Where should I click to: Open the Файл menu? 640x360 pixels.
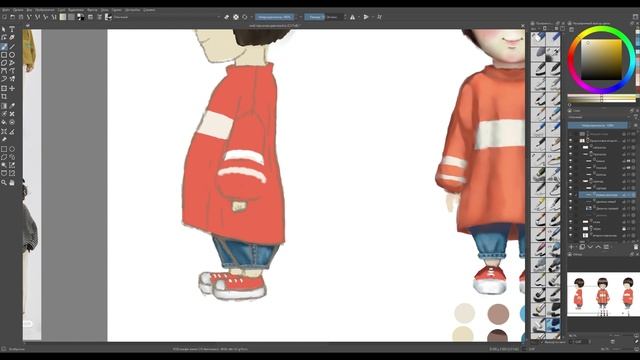pos(6,10)
